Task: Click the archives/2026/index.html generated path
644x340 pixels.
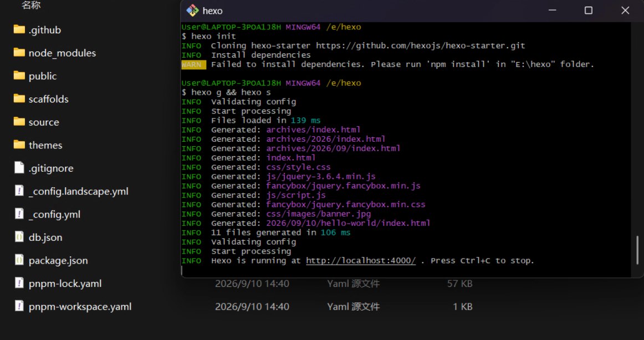Action: pyautogui.click(x=326, y=139)
